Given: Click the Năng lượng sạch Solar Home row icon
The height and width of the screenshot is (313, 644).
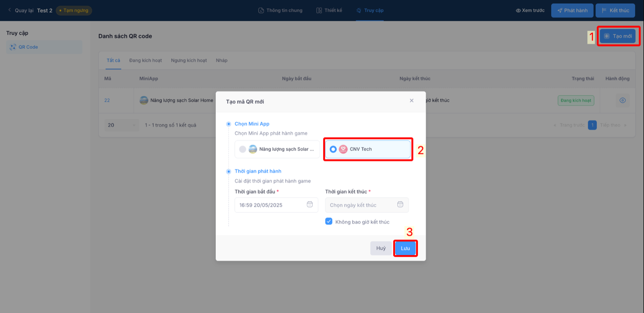Looking at the screenshot, I should [x=144, y=100].
